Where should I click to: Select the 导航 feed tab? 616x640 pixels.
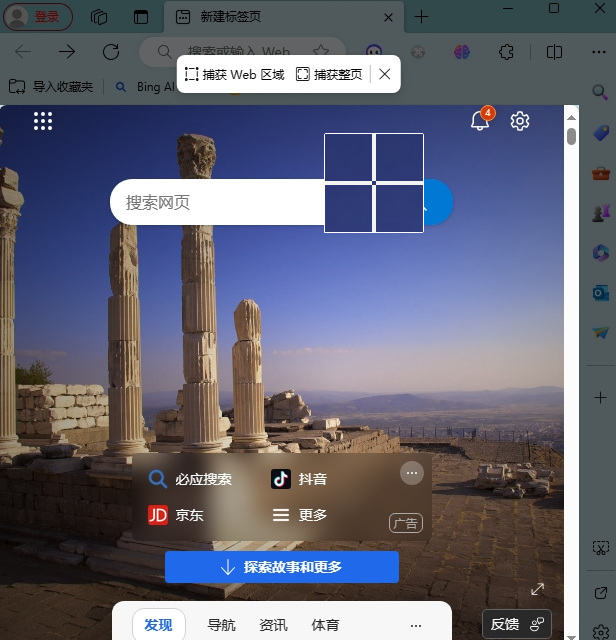click(x=222, y=624)
